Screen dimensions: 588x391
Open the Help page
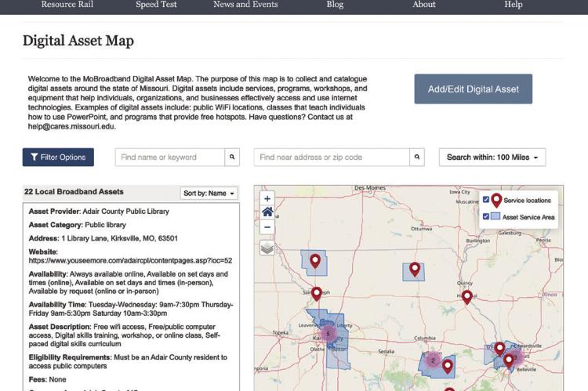click(x=513, y=5)
